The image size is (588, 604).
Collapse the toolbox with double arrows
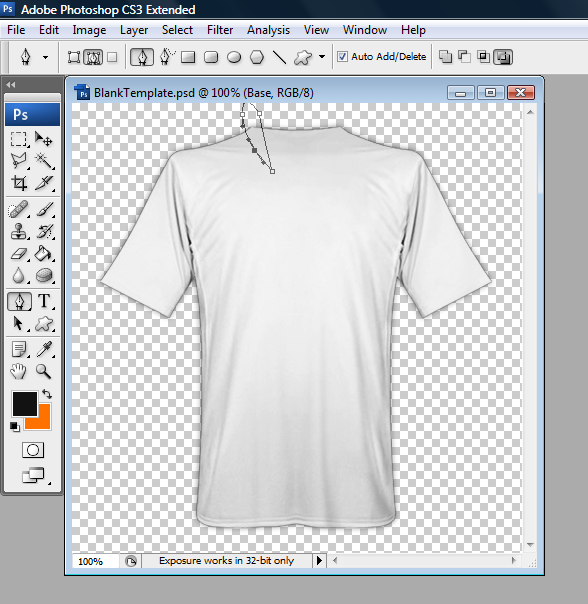coord(10,85)
